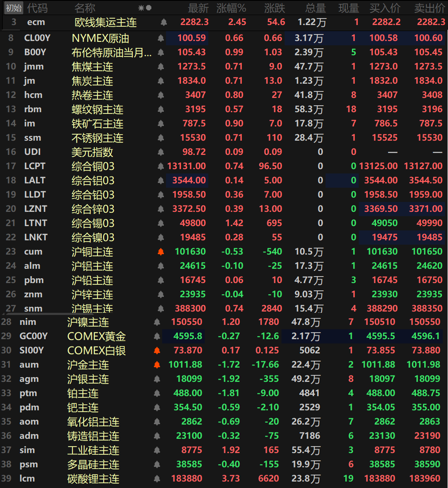Viewport: 448px width, 488px height.
Task: Click the sun-shaped icon in header
Action: (x=141, y=8)
